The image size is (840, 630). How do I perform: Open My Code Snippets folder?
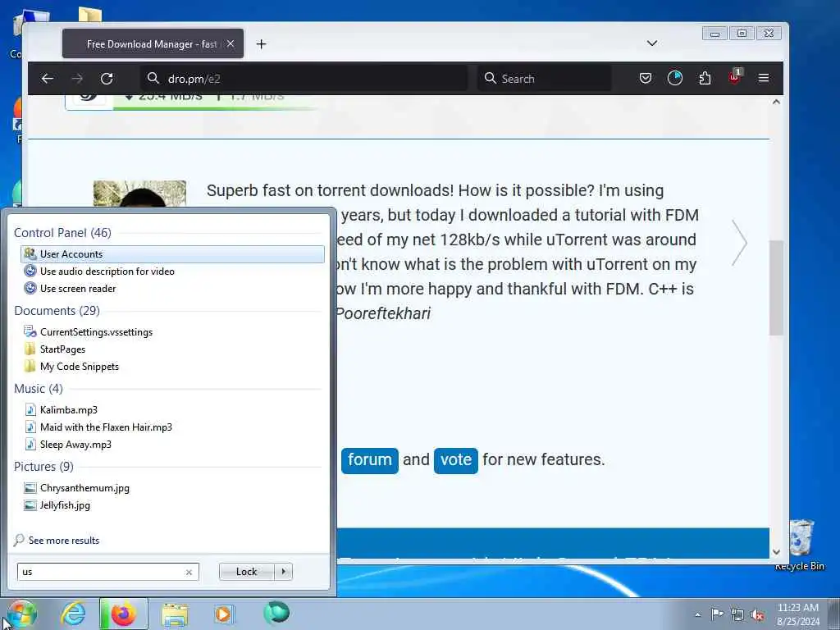[172, 367]
